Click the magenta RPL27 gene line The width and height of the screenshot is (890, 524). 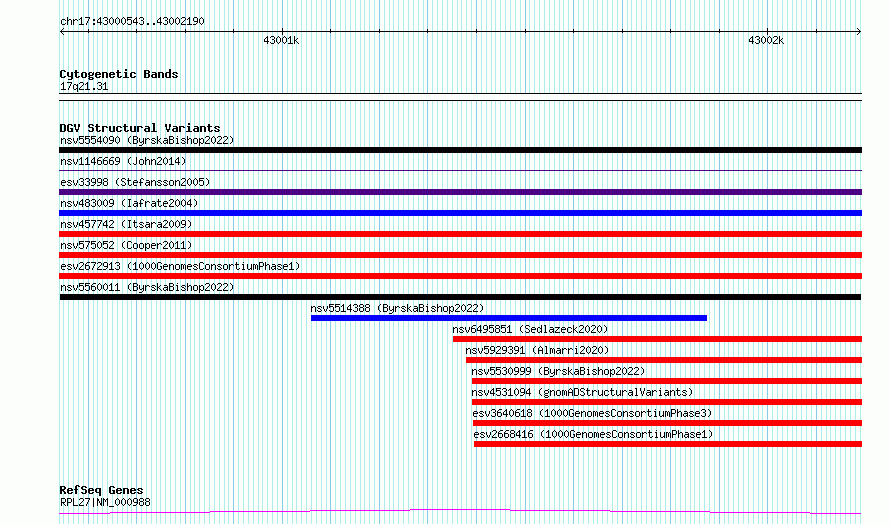coord(460,512)
